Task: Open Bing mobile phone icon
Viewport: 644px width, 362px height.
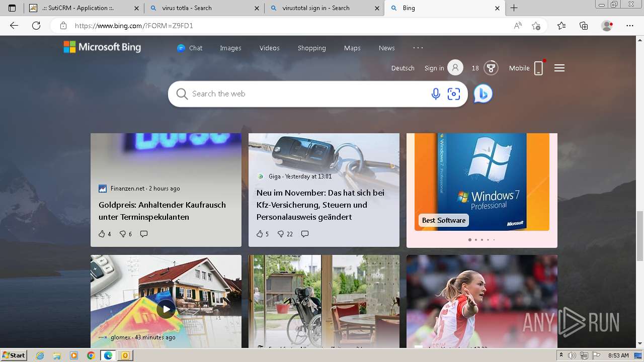Action: (x=538, y=68)
